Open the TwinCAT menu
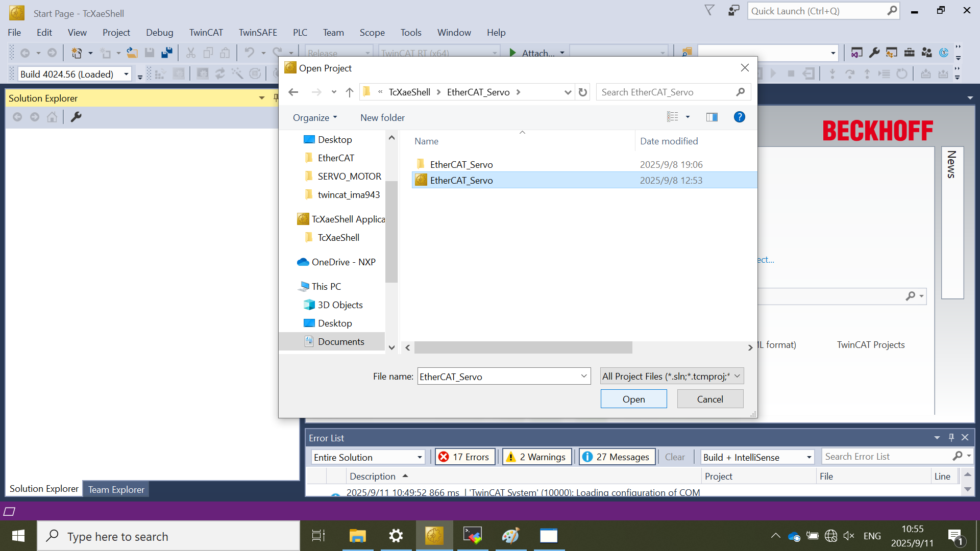This screenshot has width=980, height=551. point(206,33)
